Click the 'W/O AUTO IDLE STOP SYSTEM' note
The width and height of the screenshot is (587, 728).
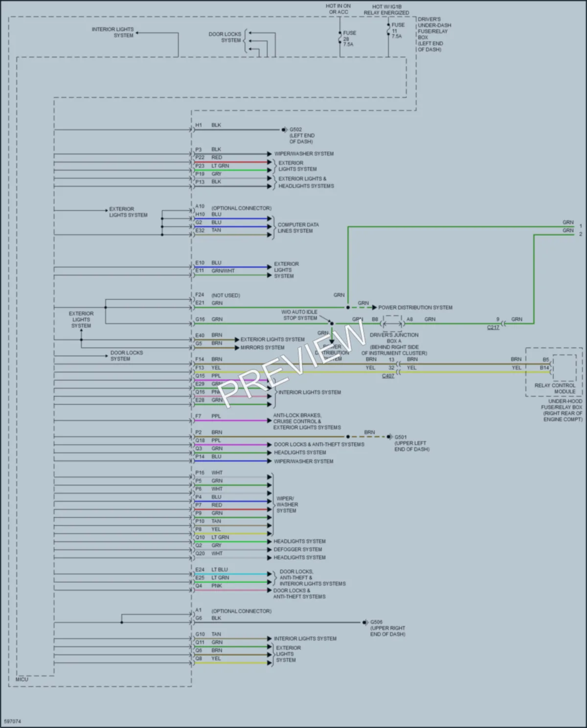[x=300, y=315]
